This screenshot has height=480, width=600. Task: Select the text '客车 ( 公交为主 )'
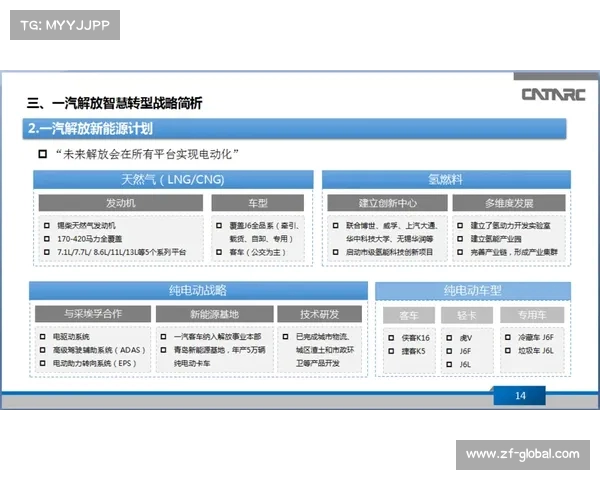click(257, 252)
